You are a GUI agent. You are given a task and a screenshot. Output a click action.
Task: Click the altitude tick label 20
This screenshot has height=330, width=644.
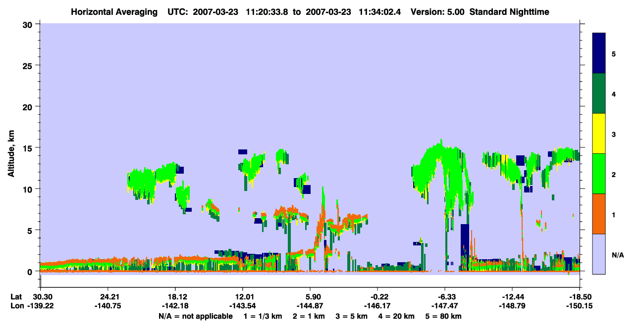pyautogui.click(x=29, y=106)
